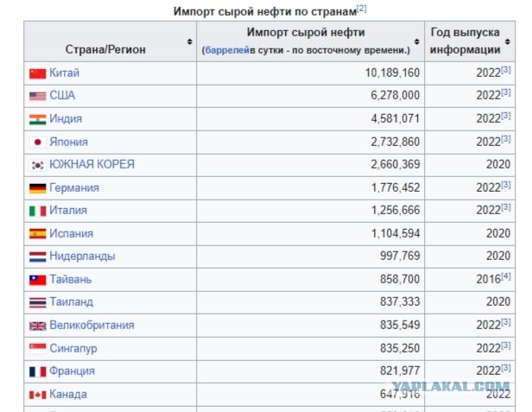Follow the Тайвань country link
This screenshot has width=532, height=412.
pos(71,280)
